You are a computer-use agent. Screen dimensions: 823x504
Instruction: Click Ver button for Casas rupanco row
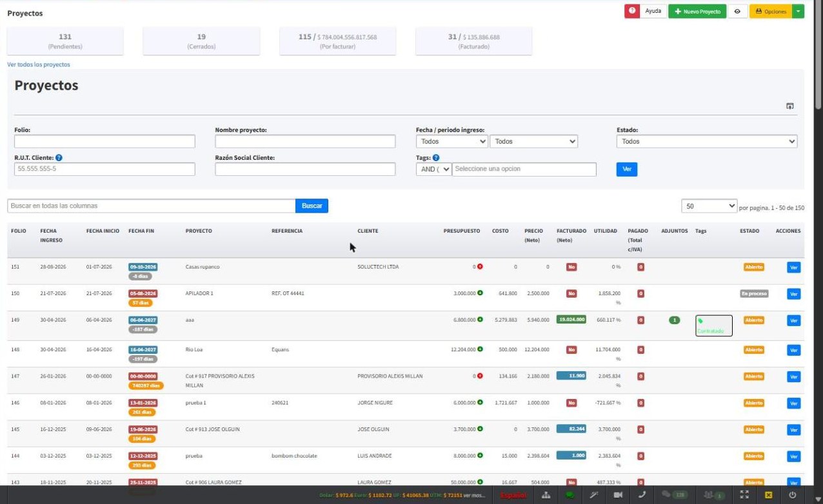(x=794, y=267)
